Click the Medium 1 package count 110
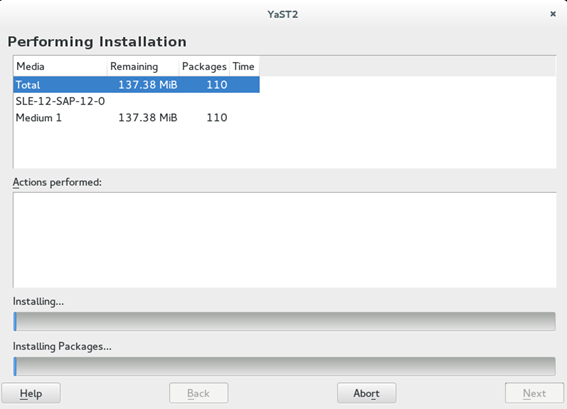 pyautogui.click(x=217, y=118)
